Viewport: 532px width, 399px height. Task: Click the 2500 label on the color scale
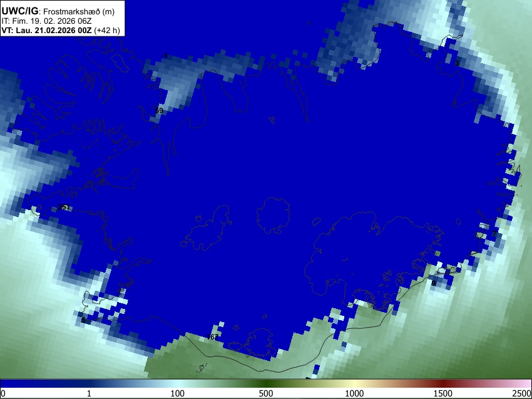[x=522, y=393]
